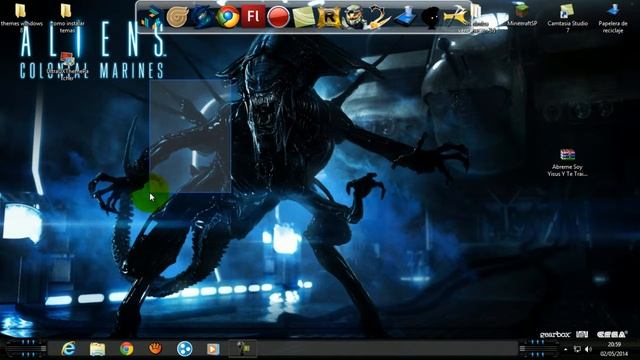Open the blue circular dots icon on taskbar
Image resolution: width=640 pixels, height=360 pixels.
click(x=184, y=349)
